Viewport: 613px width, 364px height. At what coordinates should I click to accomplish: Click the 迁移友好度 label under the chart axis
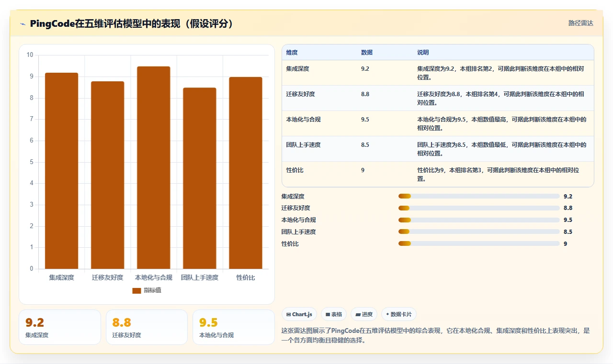107,277
